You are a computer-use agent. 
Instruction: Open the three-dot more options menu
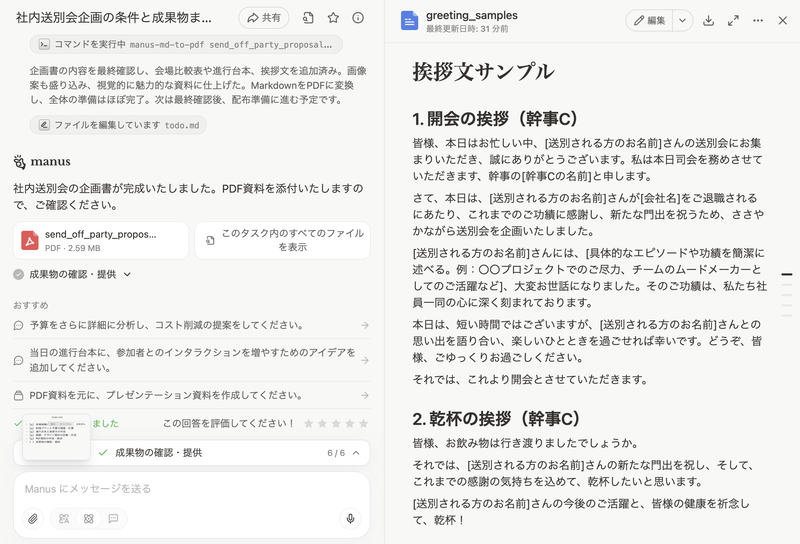[x=758, y=20]
